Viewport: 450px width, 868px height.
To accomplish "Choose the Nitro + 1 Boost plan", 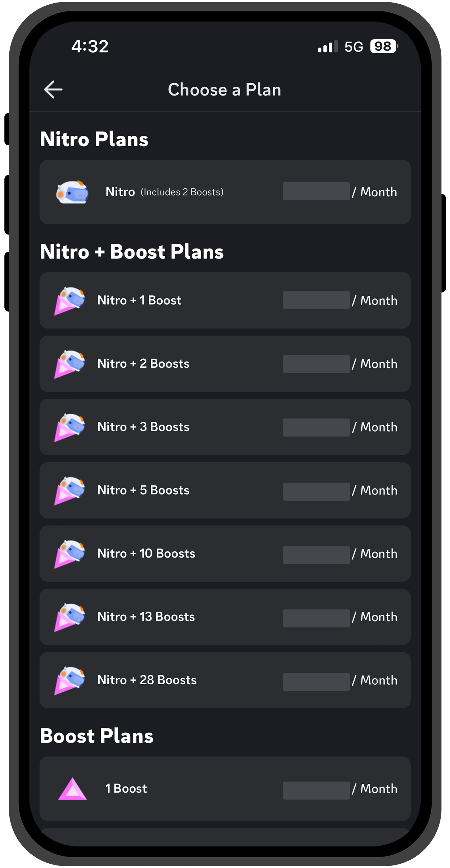I will coord(225,301).
